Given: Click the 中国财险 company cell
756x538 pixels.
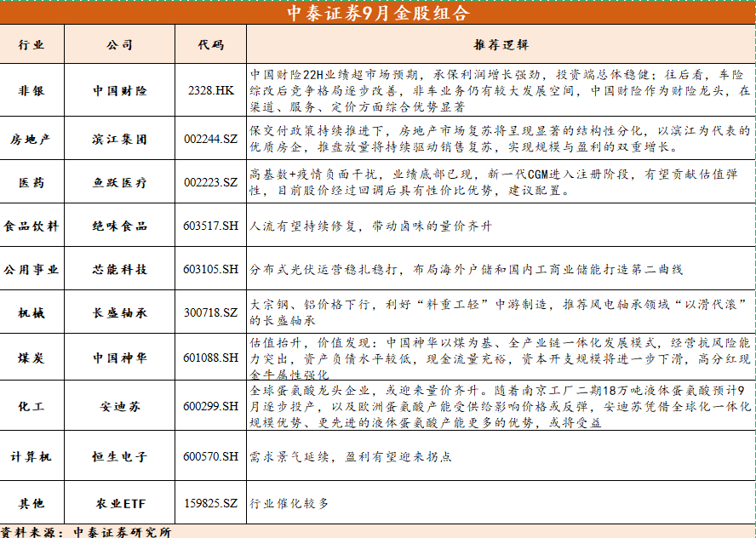Looking at the screenshot, I should click(x=119, y=90).
